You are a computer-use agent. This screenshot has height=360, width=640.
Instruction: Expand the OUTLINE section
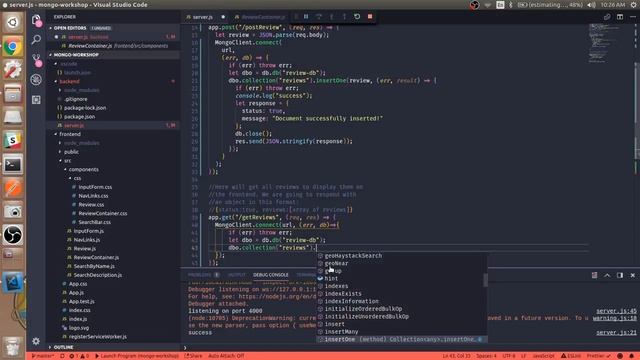[63, 347]
